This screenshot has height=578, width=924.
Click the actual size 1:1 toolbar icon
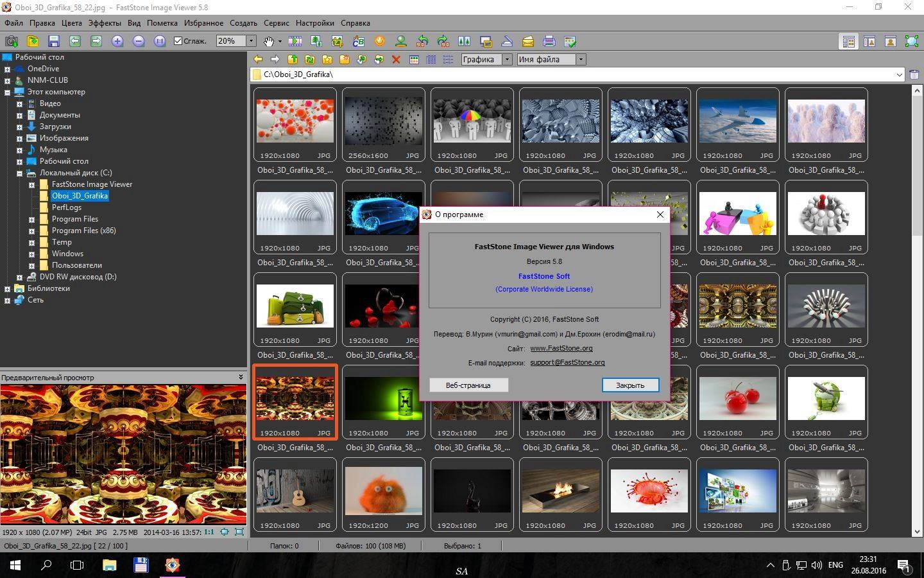tap(160, 41)
